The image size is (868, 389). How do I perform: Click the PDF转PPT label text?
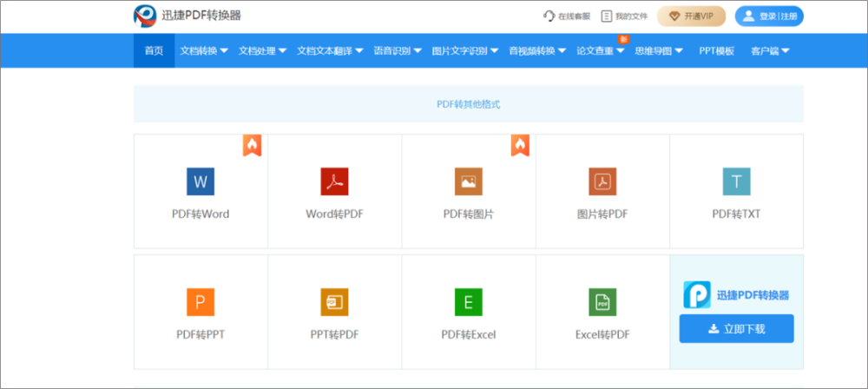201,334
